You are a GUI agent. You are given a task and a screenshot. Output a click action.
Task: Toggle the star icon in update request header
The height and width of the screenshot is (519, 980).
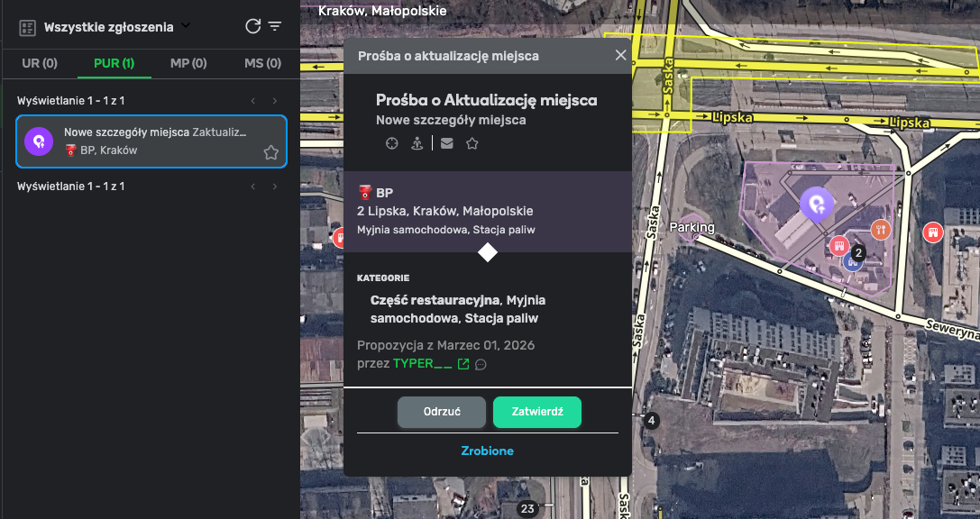click(472, 143)
